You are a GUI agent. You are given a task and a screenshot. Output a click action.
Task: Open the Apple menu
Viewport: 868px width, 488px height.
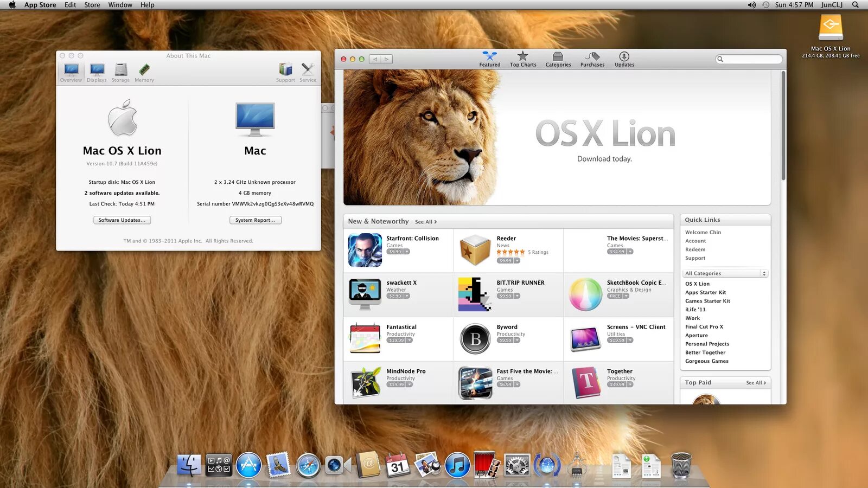coord(12,5)
